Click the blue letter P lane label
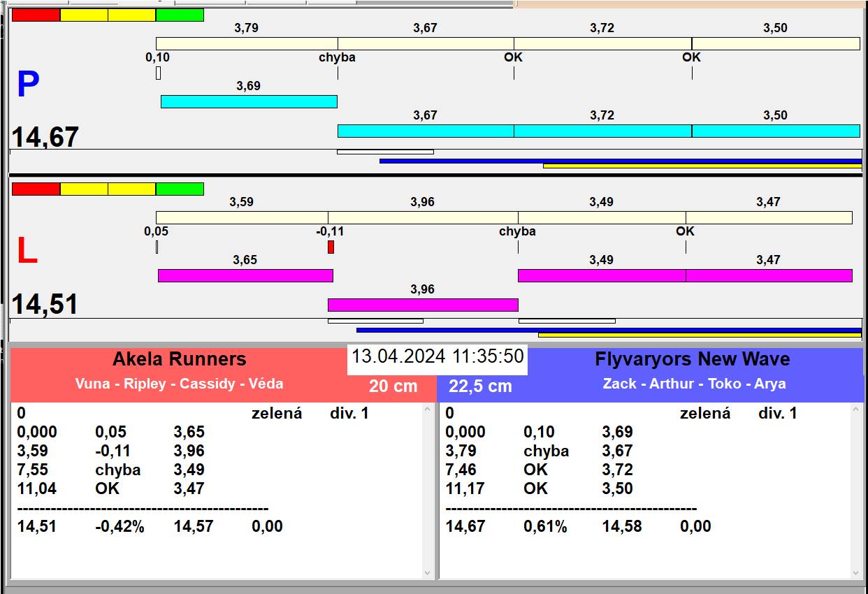The height and width of the screenshot is (594, 868). (x=28, y=85)
